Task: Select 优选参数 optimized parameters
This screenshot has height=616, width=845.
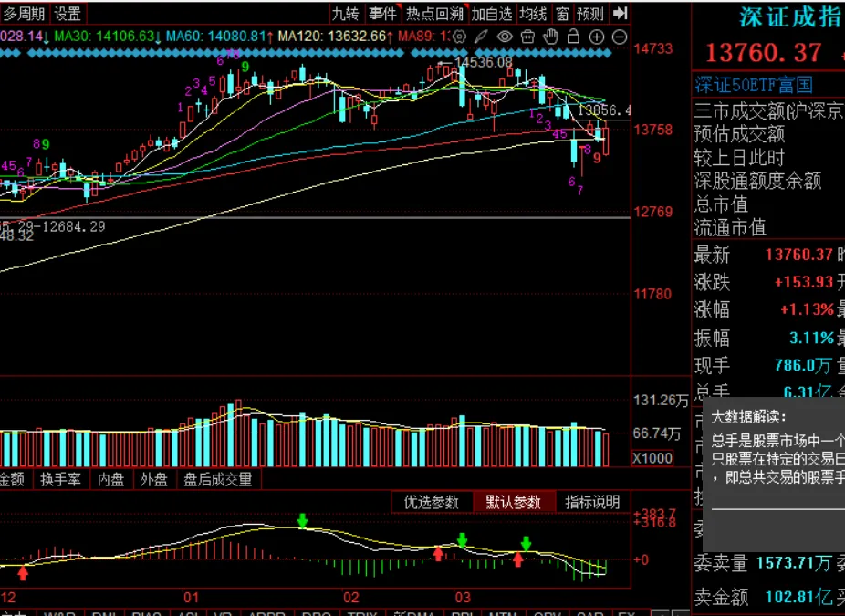Action: [x=431, y=502]
